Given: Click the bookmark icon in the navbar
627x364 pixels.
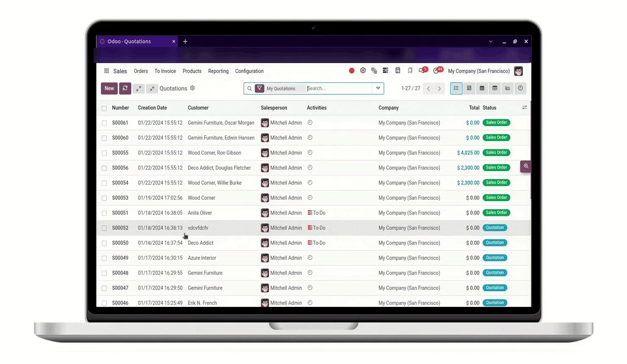Looking at the screenshot, I should point(410,71).
